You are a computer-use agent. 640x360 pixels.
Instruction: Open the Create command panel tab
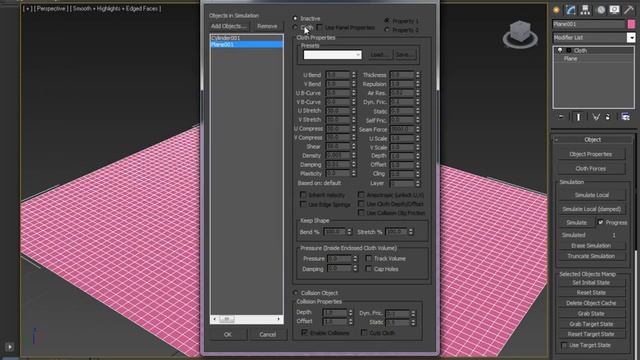[x=556, y=10]
